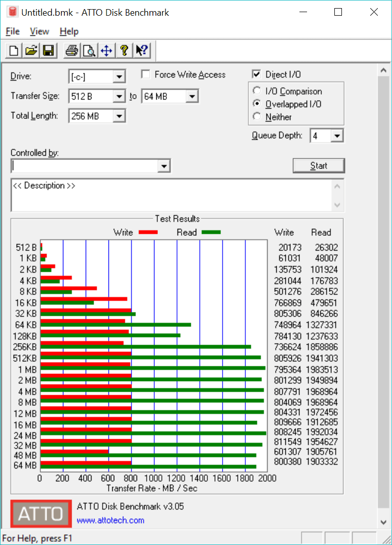Click the write value 20173
The width and height of the screenshot is (392, 545).
290,247
